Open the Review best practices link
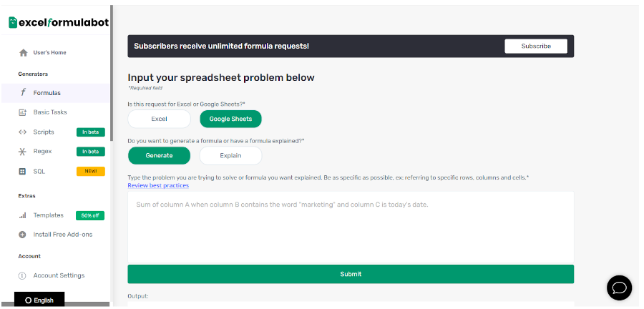 click(158, 185)
